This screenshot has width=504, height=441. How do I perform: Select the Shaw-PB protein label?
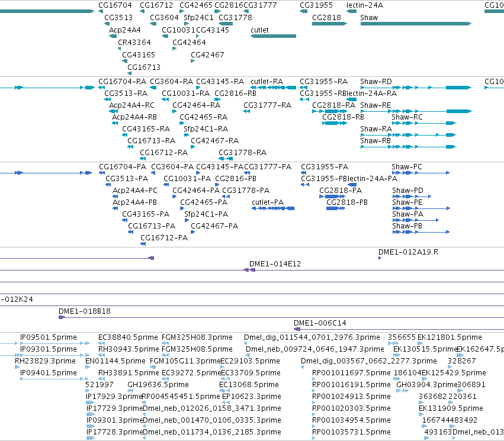(407, 226)
